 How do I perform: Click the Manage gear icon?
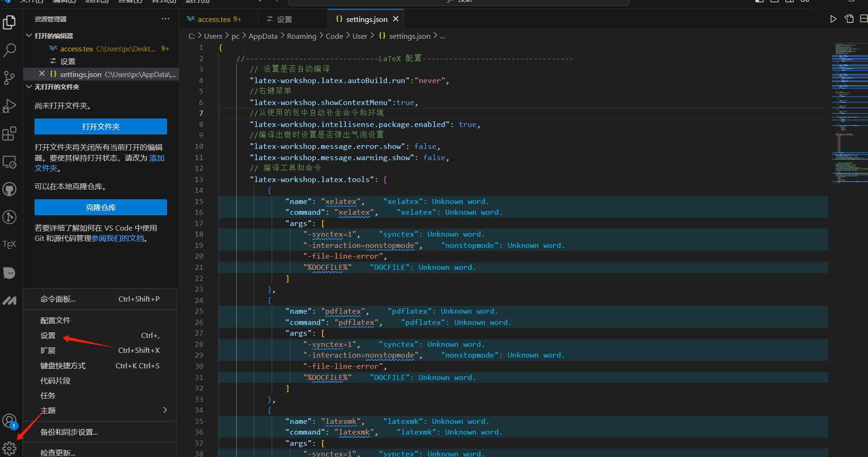(9, 449)
